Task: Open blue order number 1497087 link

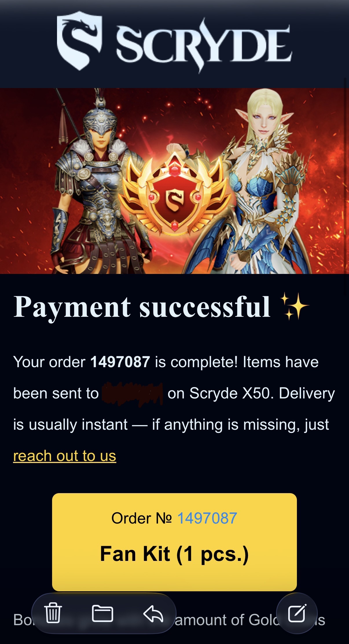Action: (207, 518)
